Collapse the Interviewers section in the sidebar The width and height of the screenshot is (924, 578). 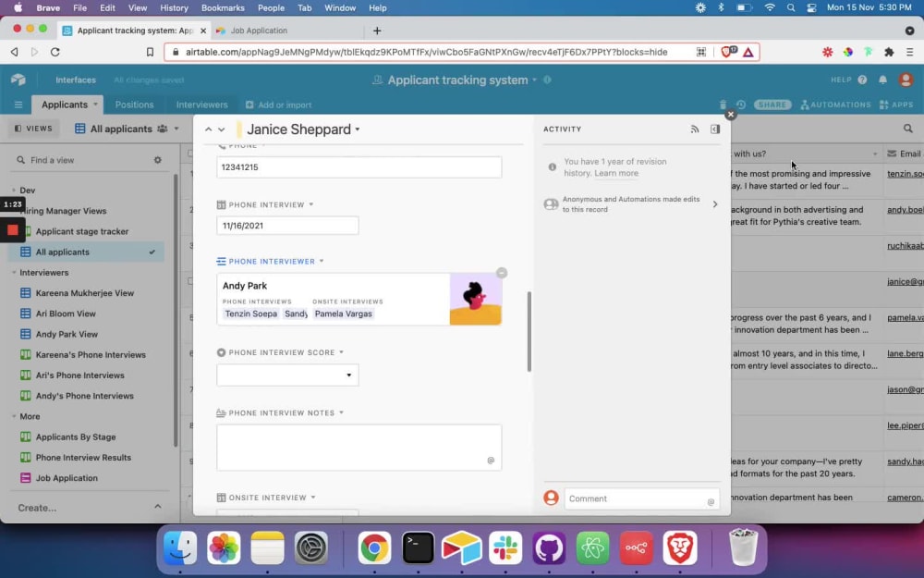pos(13,272)
